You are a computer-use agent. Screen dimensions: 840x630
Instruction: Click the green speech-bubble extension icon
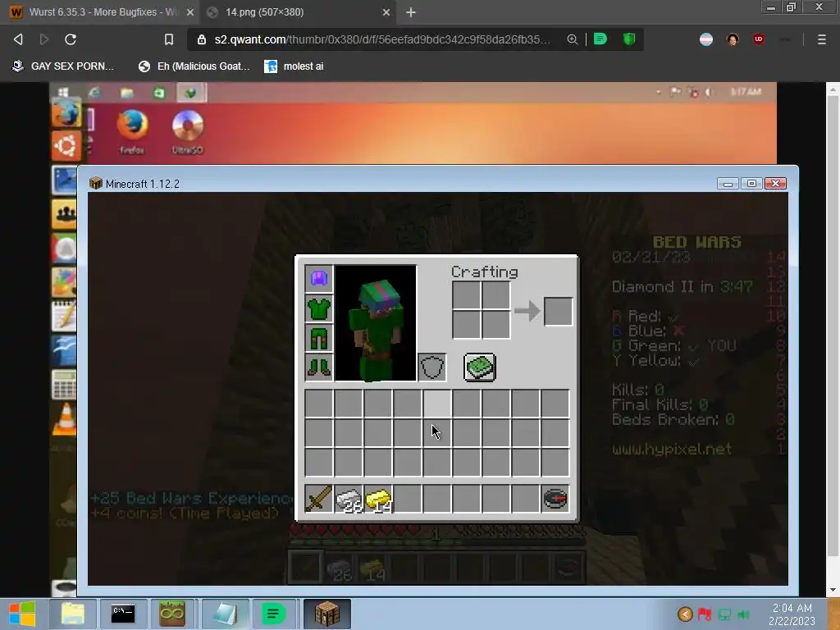pyautogui.click(x=600, y=39)
